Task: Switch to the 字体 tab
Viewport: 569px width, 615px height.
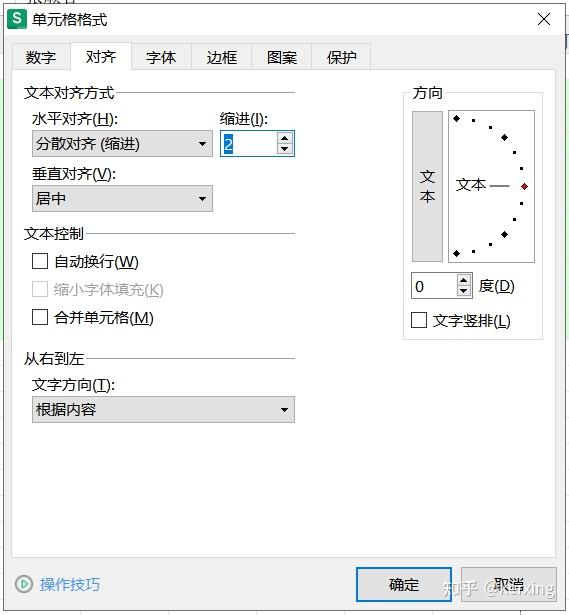Action: tap(161, 57)
